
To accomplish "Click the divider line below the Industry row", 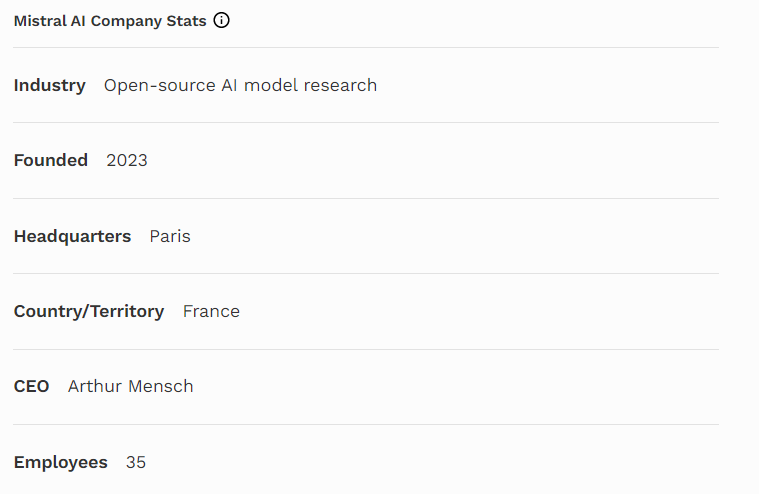I will [x=366, y=123].
